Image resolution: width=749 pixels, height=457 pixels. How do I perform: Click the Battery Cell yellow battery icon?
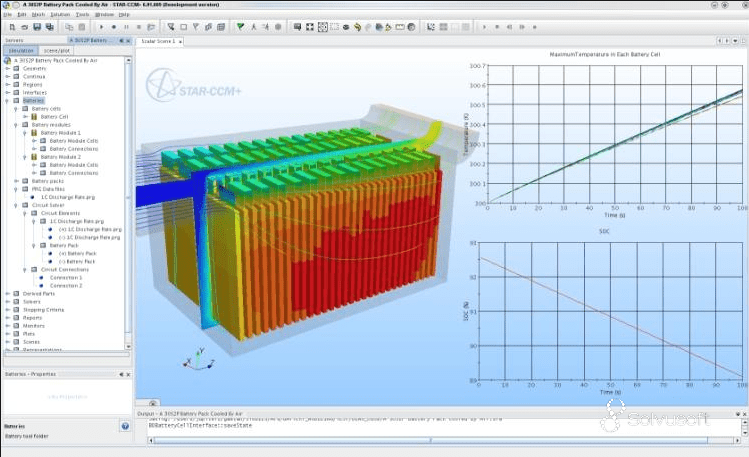click(x=34, y=117)
